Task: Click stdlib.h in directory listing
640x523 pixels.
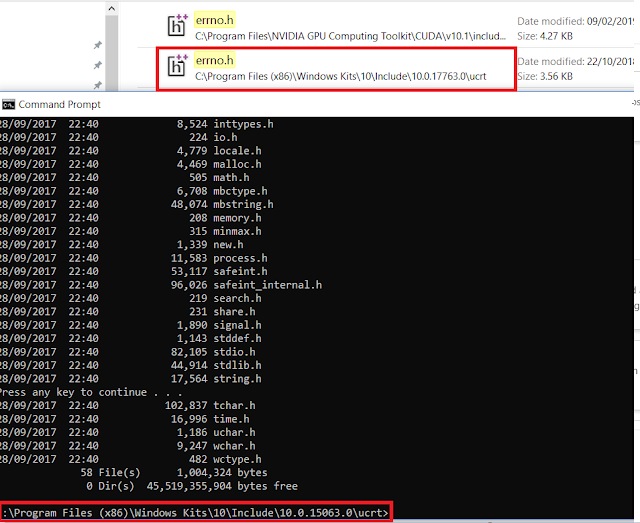Action: (x=237, y=365)
